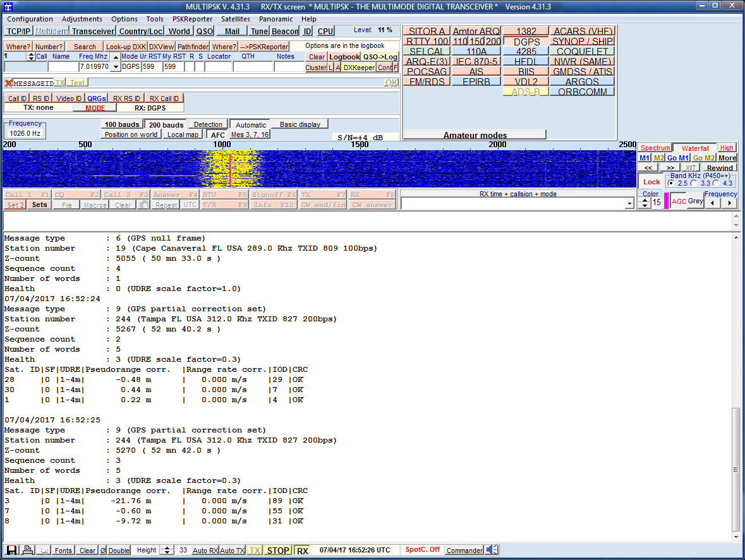The image size is (745, 560).
Task: Toggle the speaker sound icon
Action: (492, 549)
